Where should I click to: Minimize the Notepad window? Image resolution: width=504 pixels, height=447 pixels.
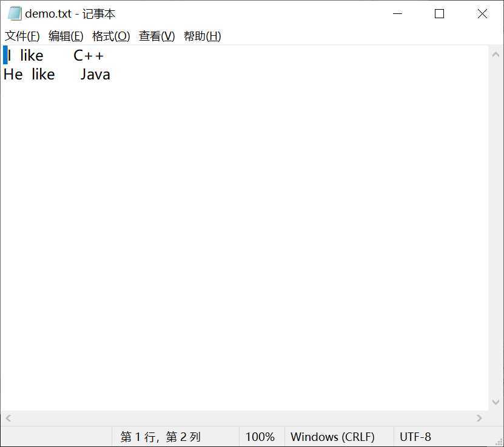coord(398,14)
